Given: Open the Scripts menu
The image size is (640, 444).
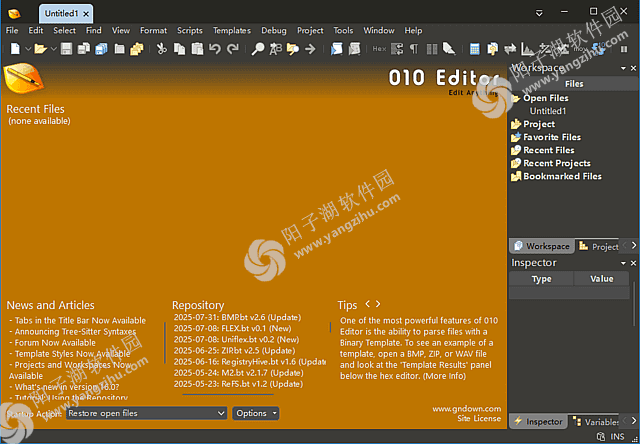Looking at the screenshot, I should (x=190, y=31).
